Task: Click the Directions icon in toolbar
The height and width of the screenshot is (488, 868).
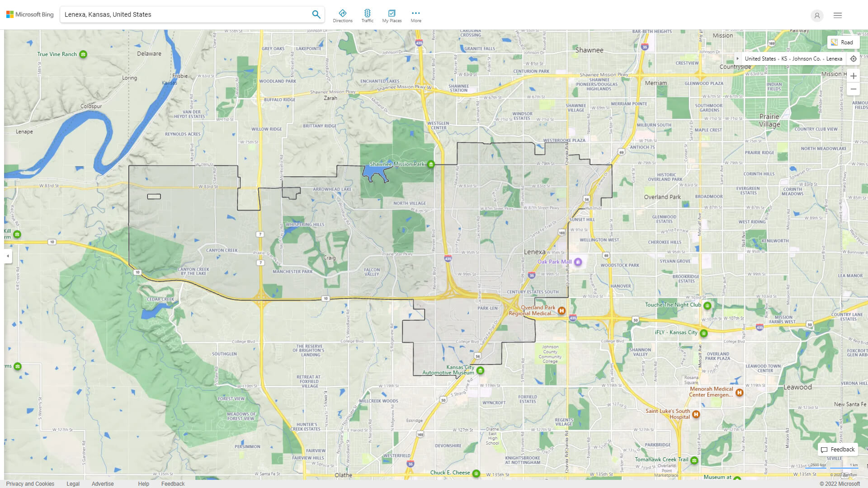Action: tap(342, 13)
